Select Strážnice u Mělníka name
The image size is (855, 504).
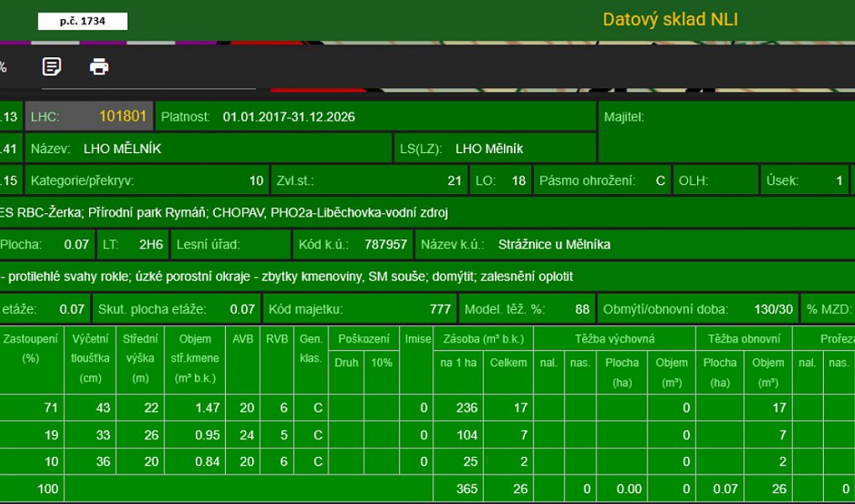tap(554, 244)
